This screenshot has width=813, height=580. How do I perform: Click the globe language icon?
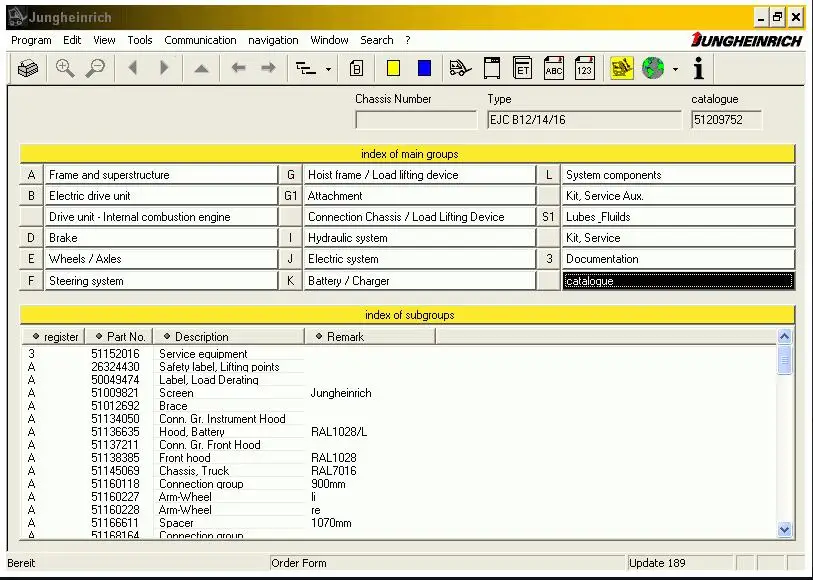[653, 68]
